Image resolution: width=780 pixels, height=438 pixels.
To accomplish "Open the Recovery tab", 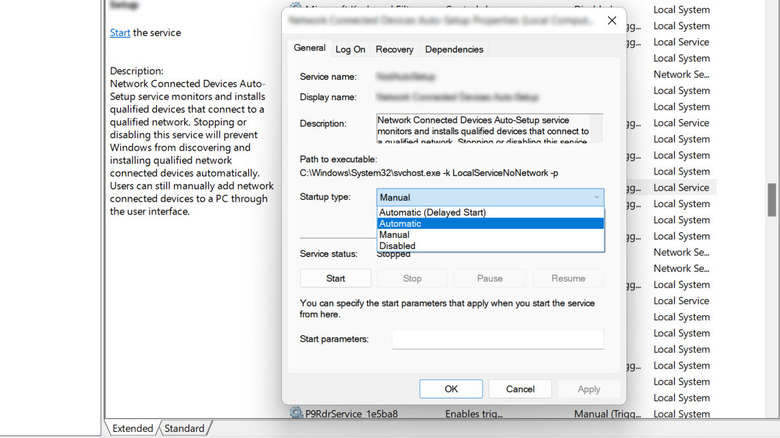I will [x=394, y=49].
